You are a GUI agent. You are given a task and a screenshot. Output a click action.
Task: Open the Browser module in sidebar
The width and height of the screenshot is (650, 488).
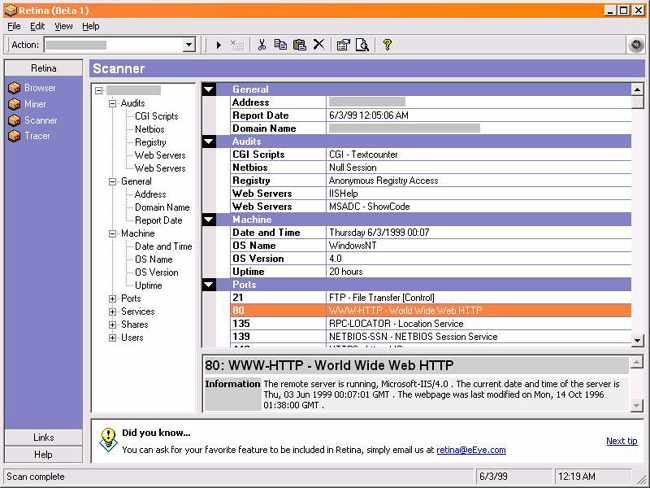pos(32,87)
